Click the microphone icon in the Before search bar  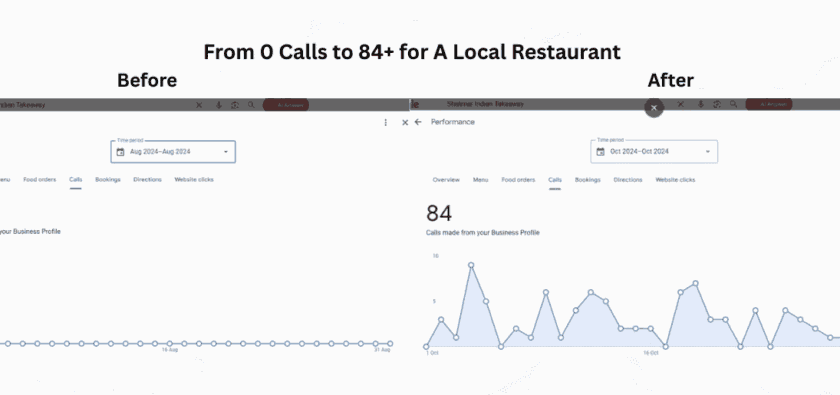[x=219, y=105]
